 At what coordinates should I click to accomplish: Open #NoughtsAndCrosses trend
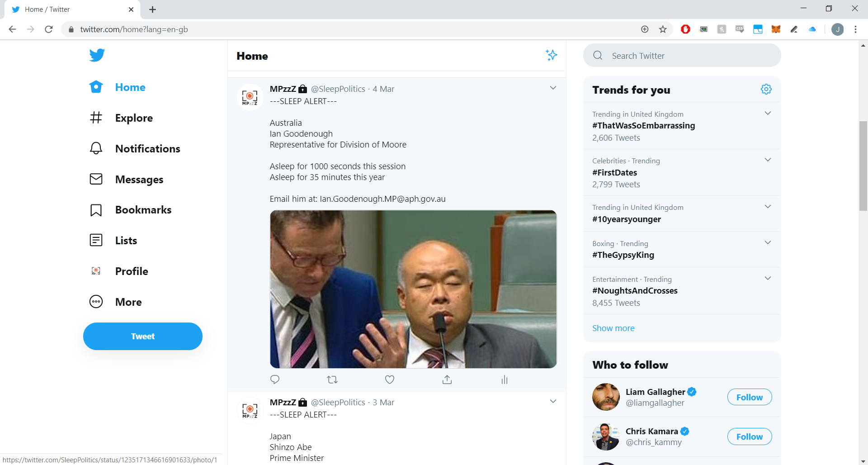coord(635,291)
